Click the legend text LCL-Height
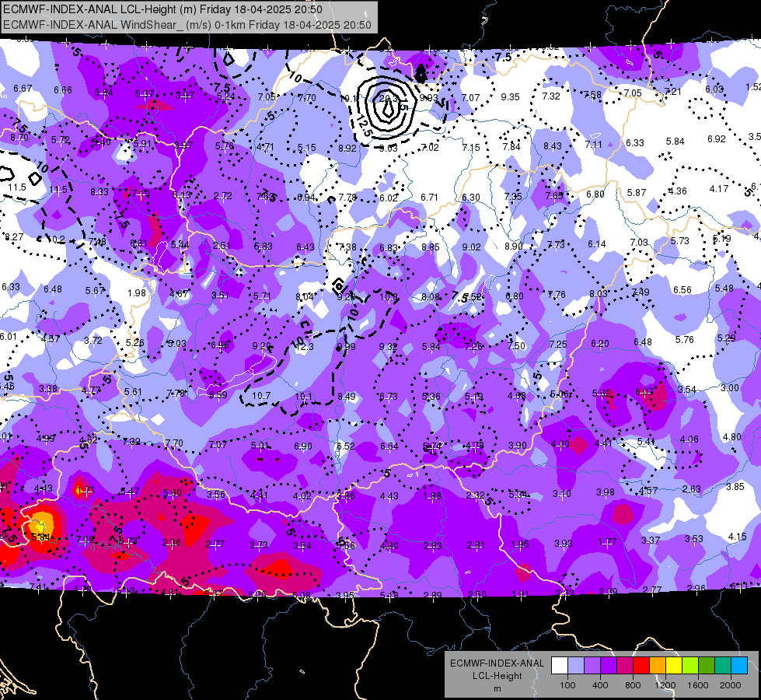Screen dimensions: 761x700 [497, 676]
